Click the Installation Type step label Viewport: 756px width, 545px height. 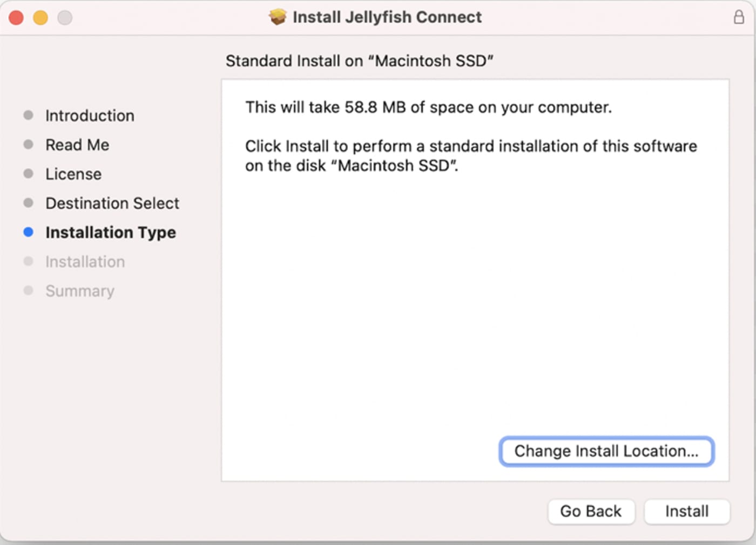111,233
